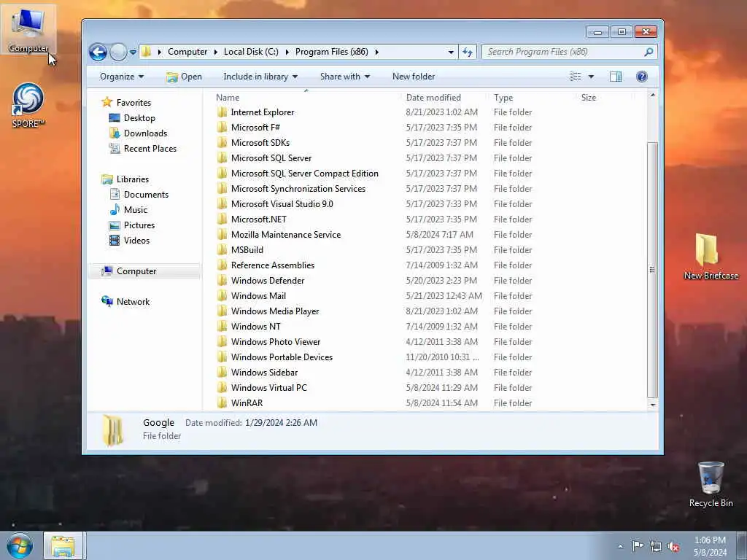Click Computer in the address breadcrumb
Screen dimensions: 747x560
click(187, 52)
